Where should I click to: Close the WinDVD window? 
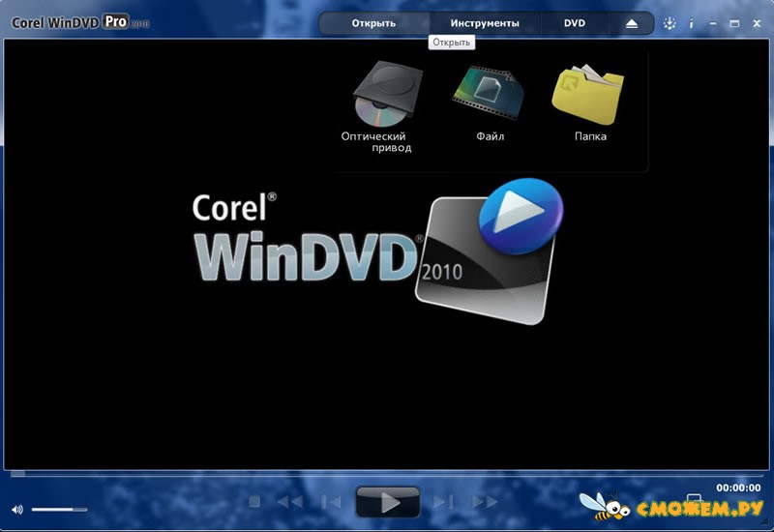point(757,23)
